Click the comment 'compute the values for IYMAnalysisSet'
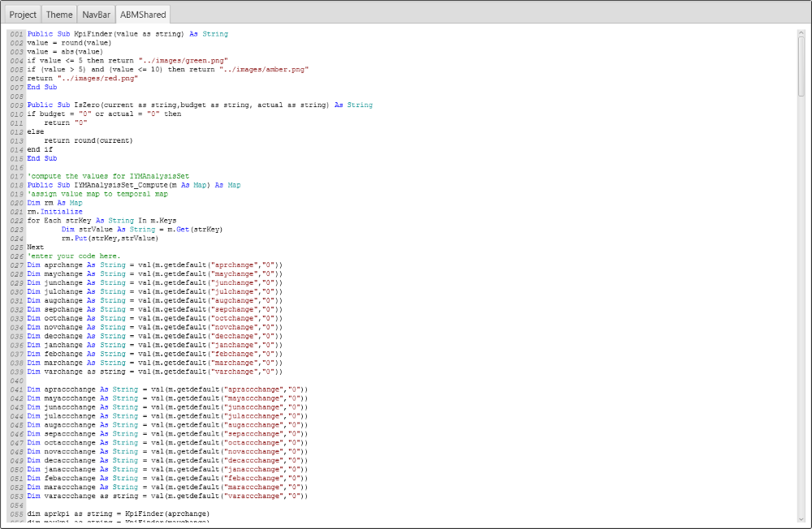 pyautogui.click(x=108, y=177)
